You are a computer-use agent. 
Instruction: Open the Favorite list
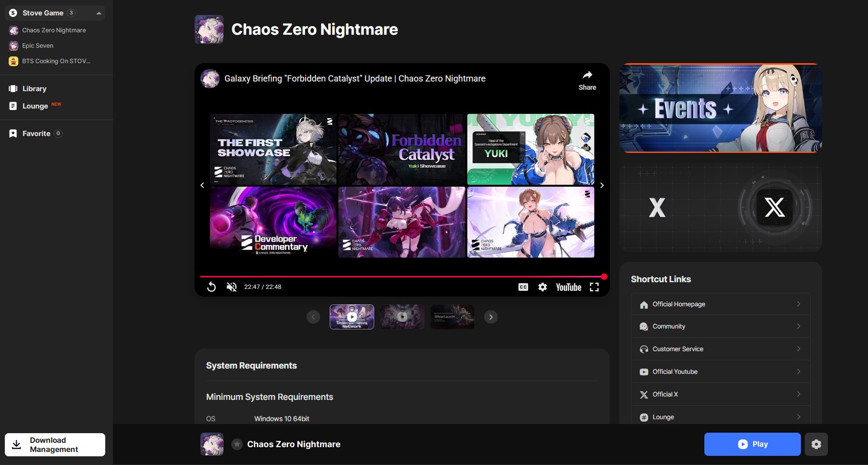[36, 134]
